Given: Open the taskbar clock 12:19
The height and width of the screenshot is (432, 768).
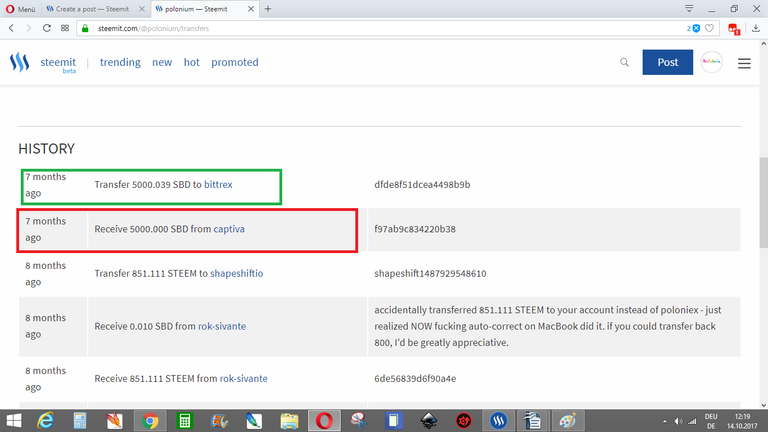Looking at the screenshot, I should (742, 421).
